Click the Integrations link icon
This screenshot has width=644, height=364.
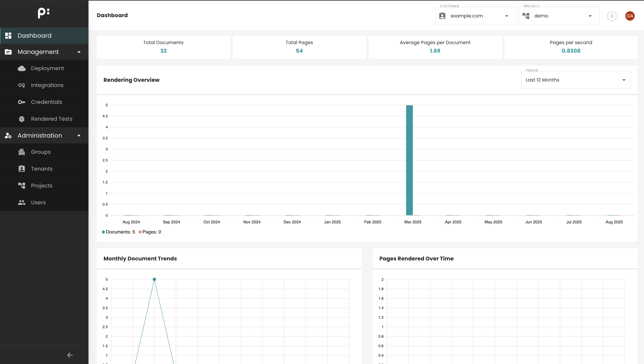coord(22,85)
